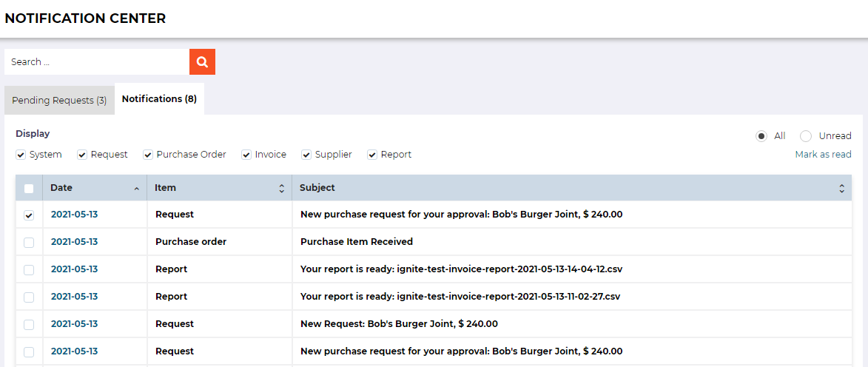Click the ignite-test-invoice-report 11-02-27.csv subject
868x367 pixels.
tap(460, 297)
